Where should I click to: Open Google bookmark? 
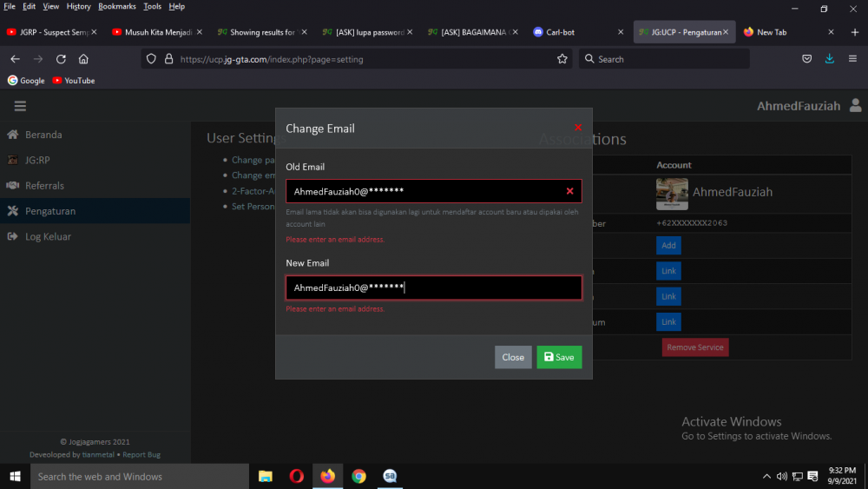point(26,80)
